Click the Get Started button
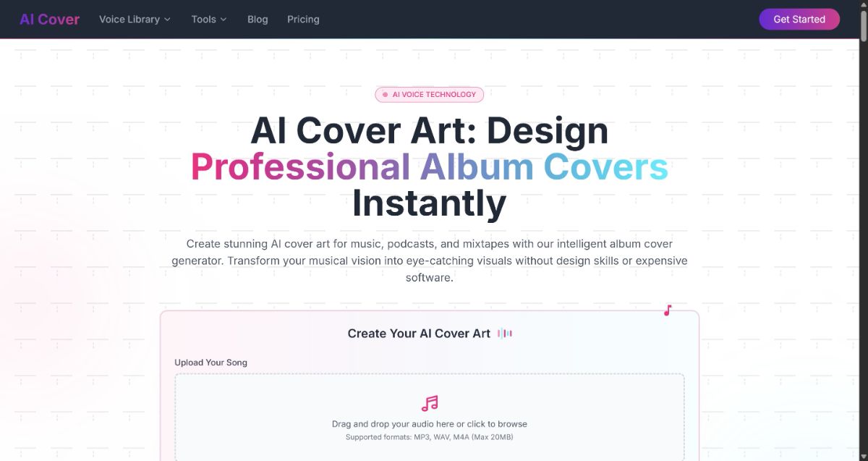The height and width of the screenshot is (461, 868). click(x=799, y=20)
